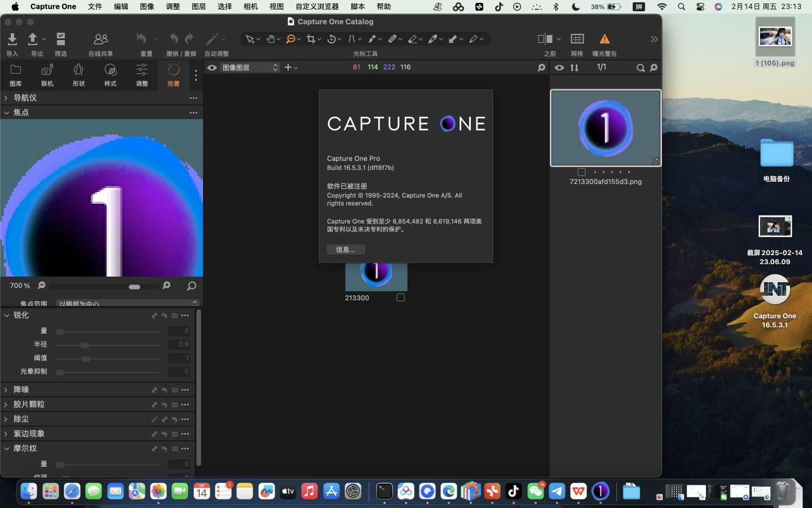Select the spot removal bandage tool
The image size is (812, 508).
pyautogui.click(x=392, y=39)
